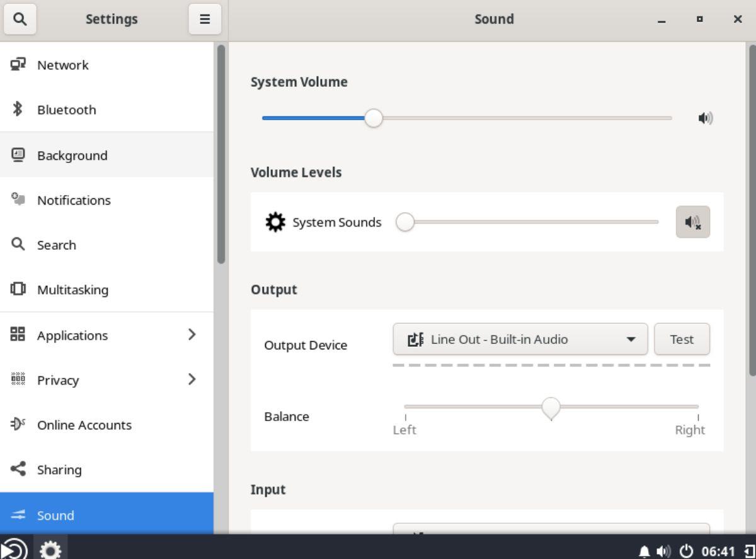Open the hamburger menu in Settings
Screen dimensions: 756x559
click(204, 19)
